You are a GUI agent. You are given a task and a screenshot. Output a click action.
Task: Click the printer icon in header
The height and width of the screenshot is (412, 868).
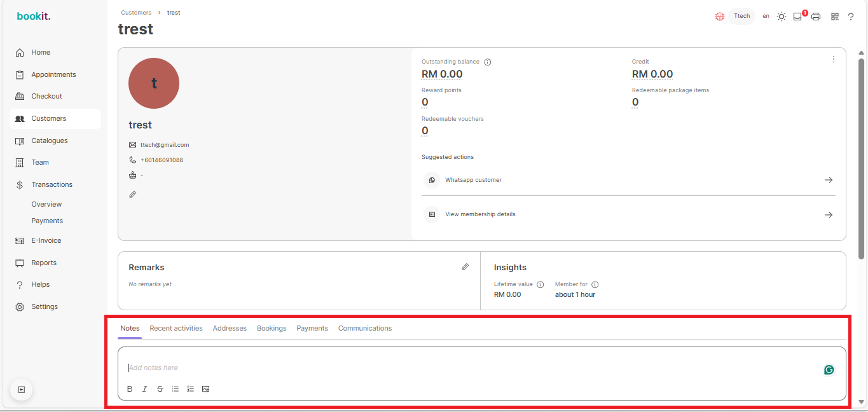pos(816,17)
